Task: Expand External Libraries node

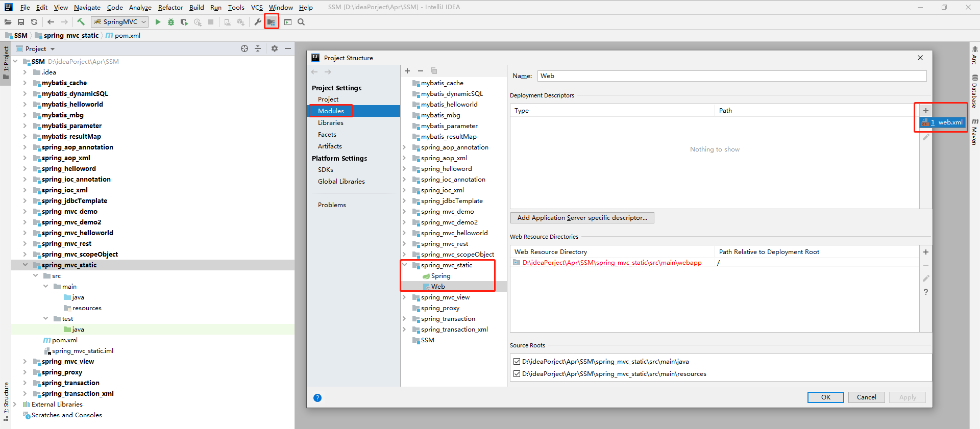Action: [15, 404]
